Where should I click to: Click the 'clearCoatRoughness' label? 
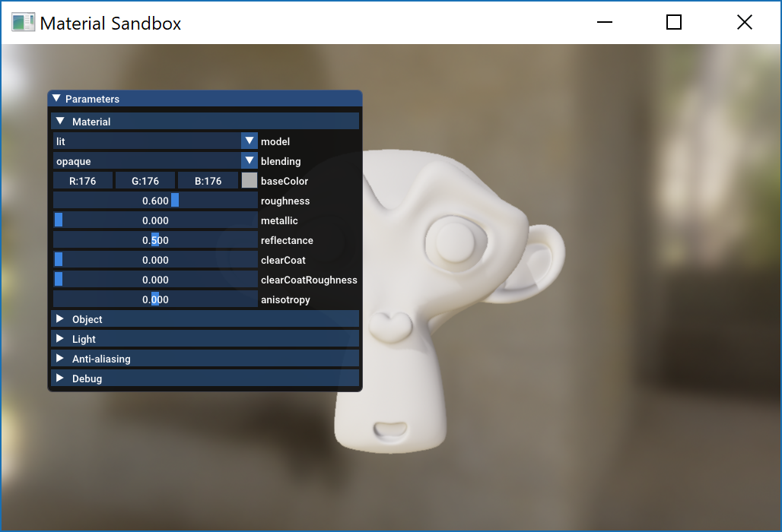(x=309, y=280)
